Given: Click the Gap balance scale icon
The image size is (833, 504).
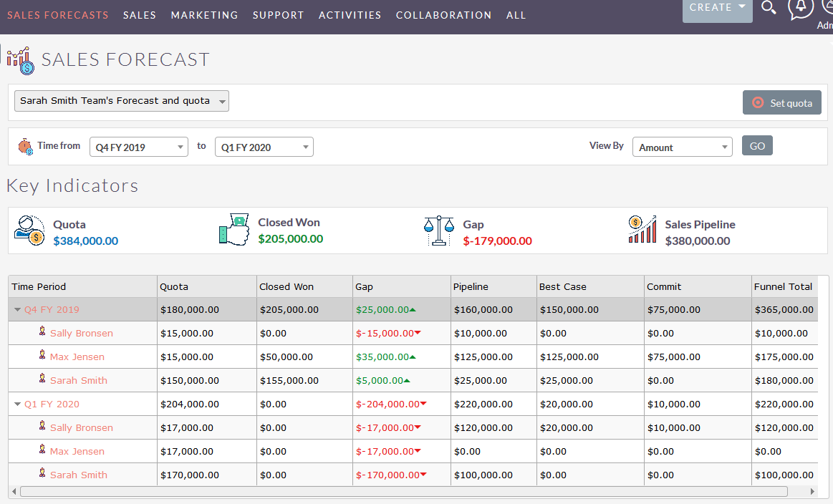Looking at the screenshot, I should (x=439, y=229).
